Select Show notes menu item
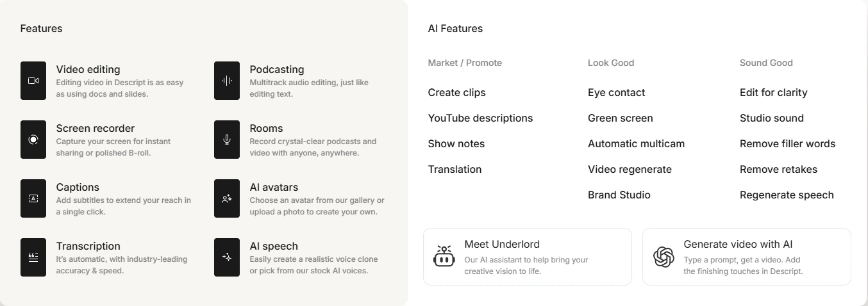Screen dimensions: 868x306 click(456, 143)
